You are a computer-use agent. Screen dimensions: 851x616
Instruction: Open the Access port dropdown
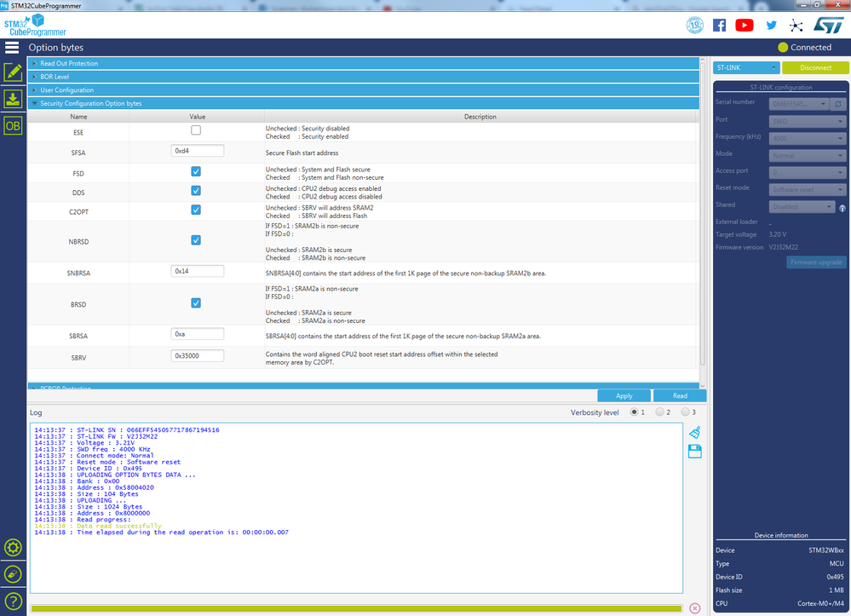click(x=807, y=173)
